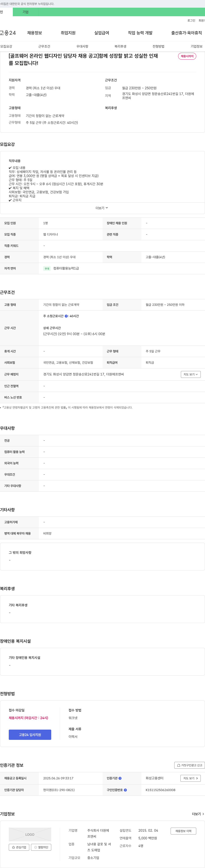
Task: Click the 월급 230만원 ~ 250만원 이하 wage cell
Action: click(165, 305)
